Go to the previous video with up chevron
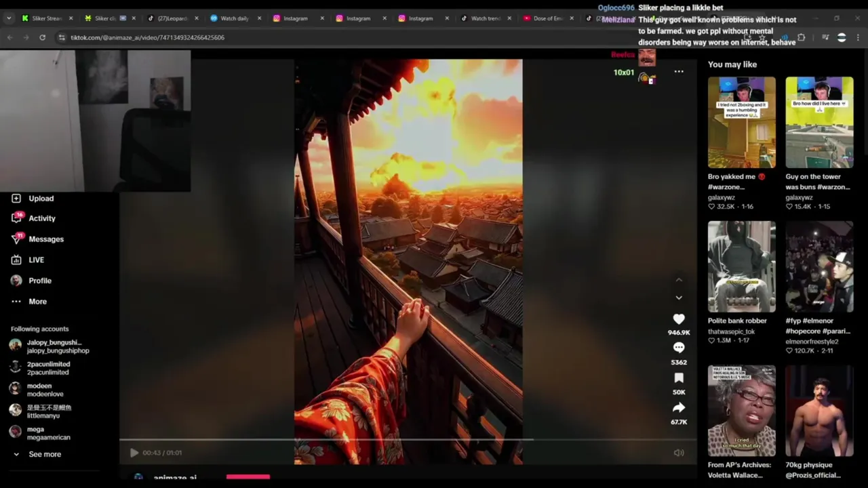Viewport: 868px width, 488px height. [679, 280]
